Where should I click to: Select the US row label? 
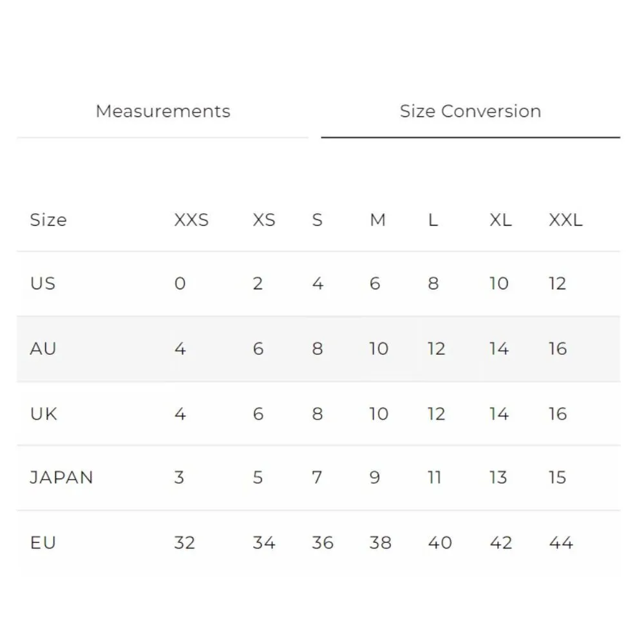tap(43, 284)
